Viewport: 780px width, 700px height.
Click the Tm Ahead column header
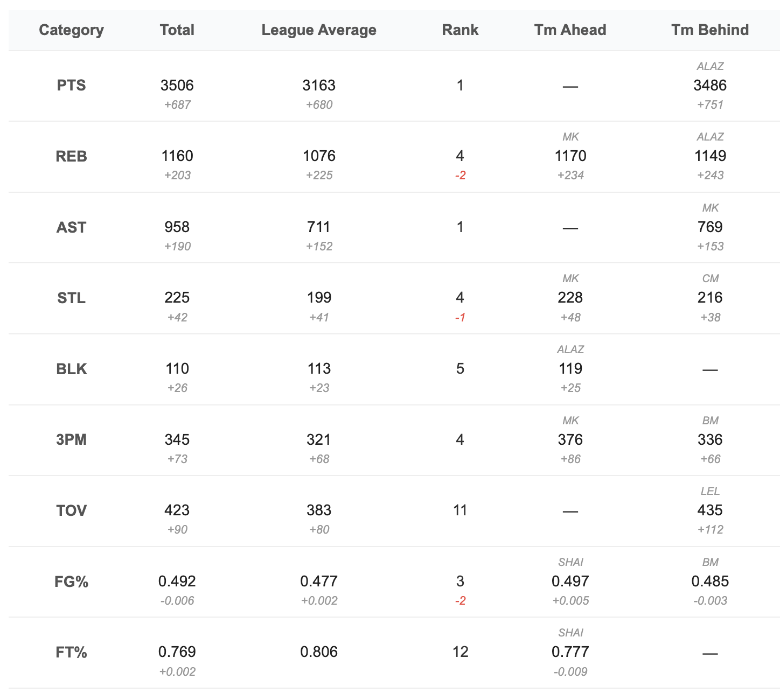point(570,30)
